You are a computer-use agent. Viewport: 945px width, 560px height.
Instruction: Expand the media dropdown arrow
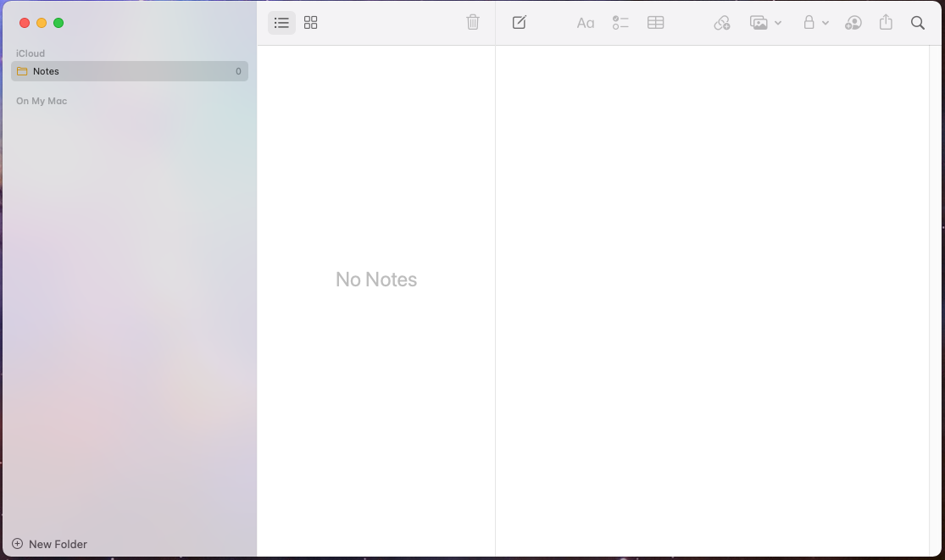point(778,23)
